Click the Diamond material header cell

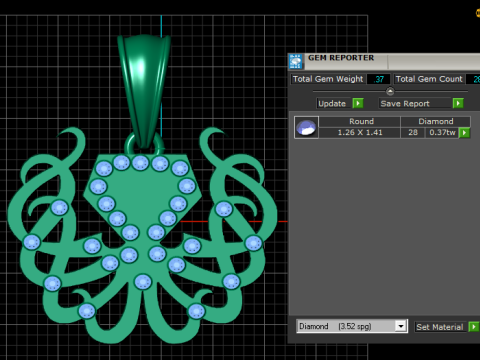pos(435,121)
